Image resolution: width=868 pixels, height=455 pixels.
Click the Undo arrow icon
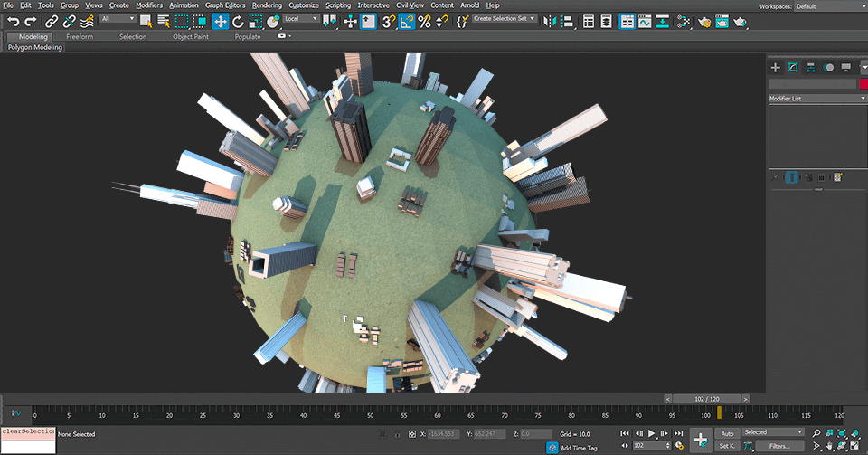[x=13, y=22]
